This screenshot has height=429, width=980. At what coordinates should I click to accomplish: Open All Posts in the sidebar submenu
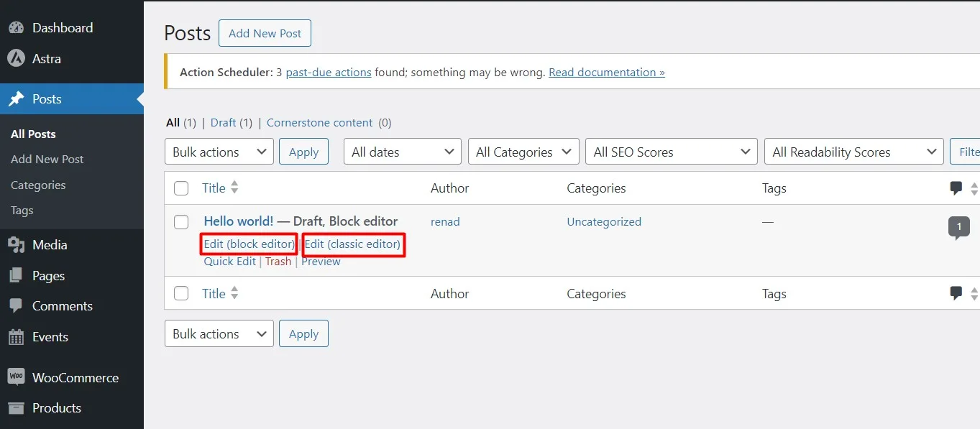[33, 134]
